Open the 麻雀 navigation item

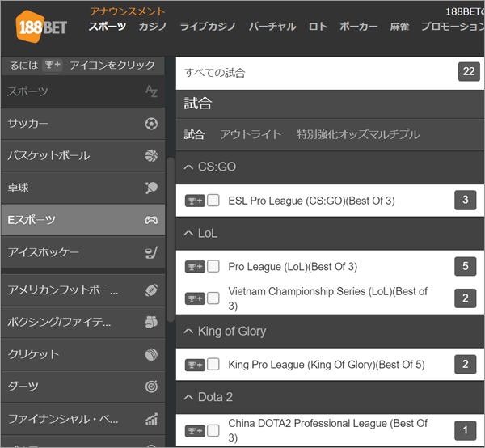pos(399,27)
